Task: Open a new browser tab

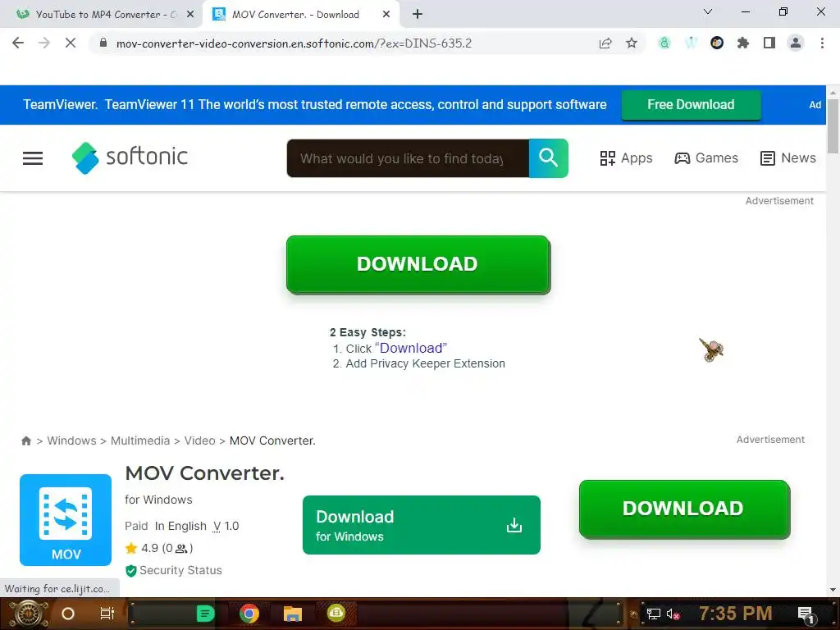Action: (418, 15)
